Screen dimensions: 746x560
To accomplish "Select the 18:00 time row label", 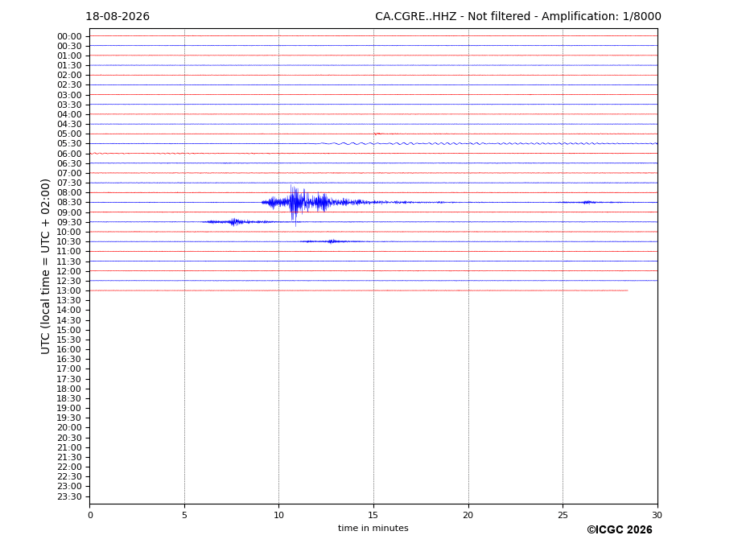I will [69, 389].
